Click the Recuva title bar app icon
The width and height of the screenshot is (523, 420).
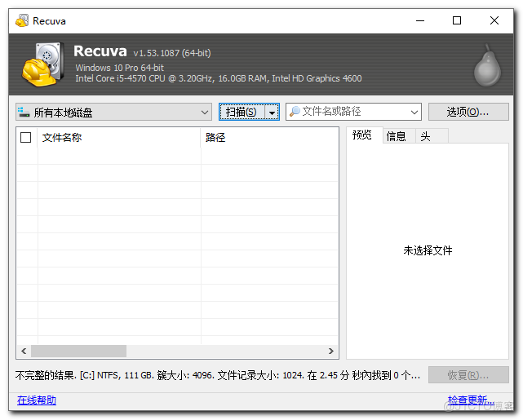22,20
